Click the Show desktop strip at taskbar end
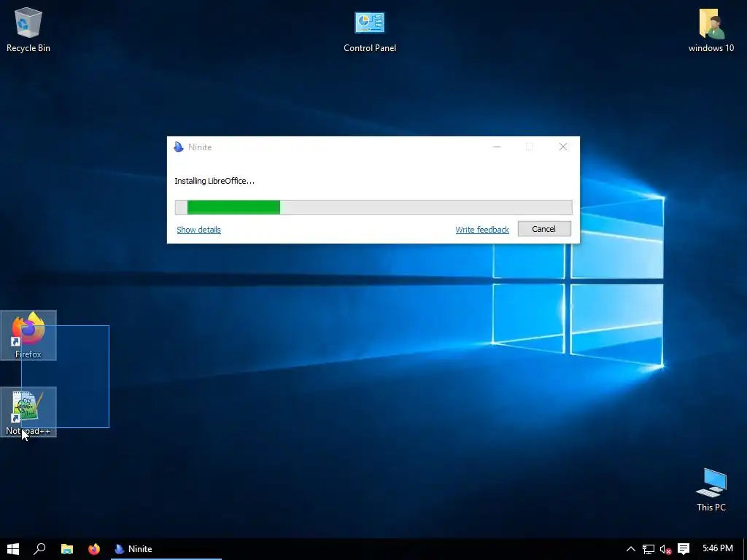The image size is (747, 560). click(x=745, y=549)
